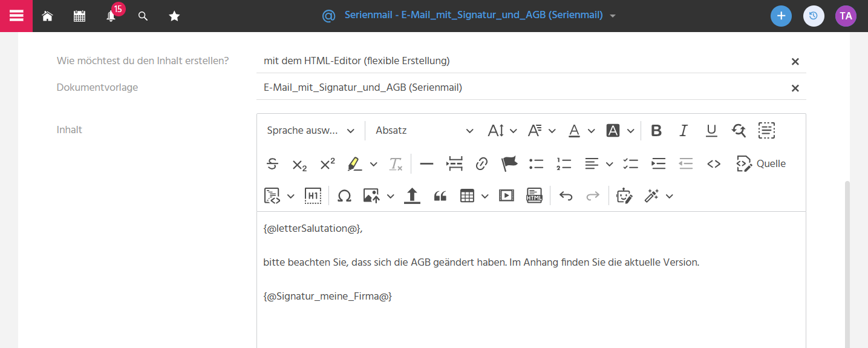Open font family dropdown
This screenshot has width=868, height=348.
click(541, 130)
